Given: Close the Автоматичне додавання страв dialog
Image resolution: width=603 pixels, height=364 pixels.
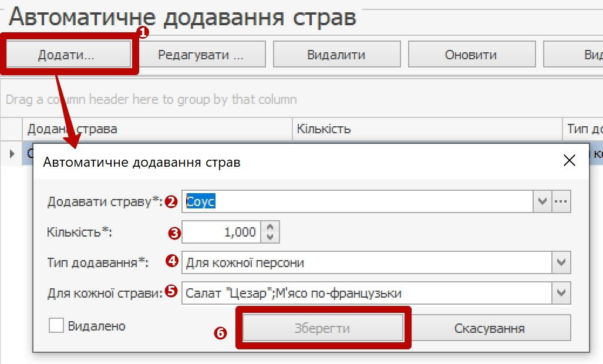Looking at the screenshot, I should [x=569, y=161].
